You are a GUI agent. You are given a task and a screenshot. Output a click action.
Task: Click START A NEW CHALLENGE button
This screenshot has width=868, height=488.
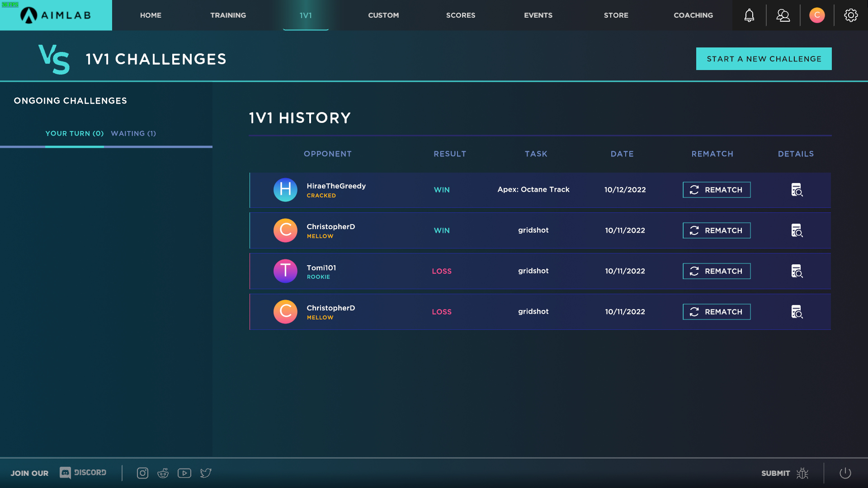[x=764, y=58]
